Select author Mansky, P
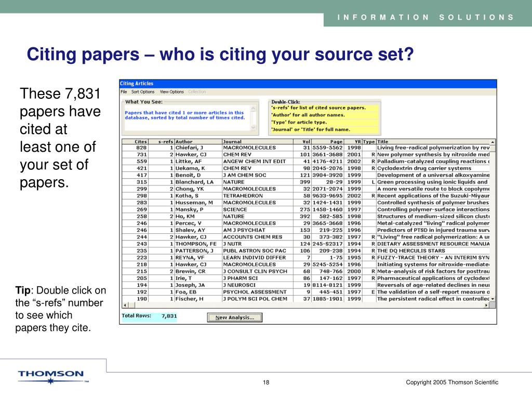The width and height of the screenshot is (532, 399). pyautogui.click(x=189, y=209)
